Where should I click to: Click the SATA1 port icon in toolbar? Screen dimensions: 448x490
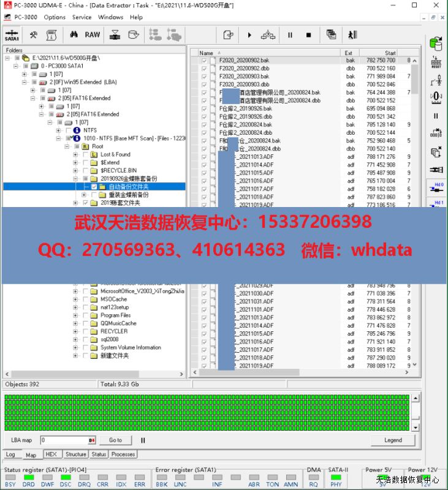point(12,35)
